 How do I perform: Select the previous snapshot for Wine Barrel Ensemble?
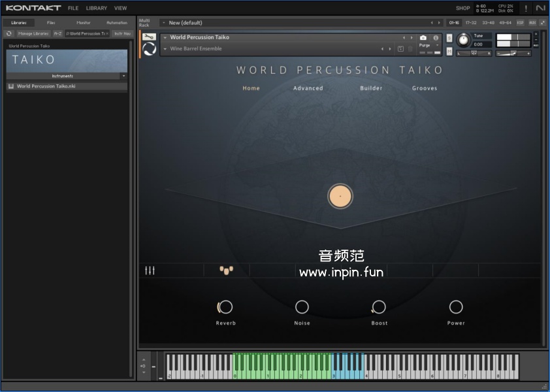(x=382, y=49)
